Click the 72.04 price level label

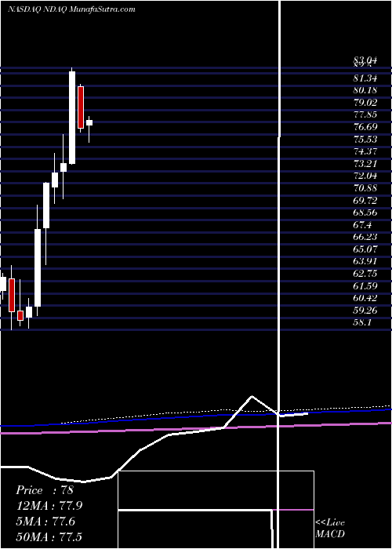365,176
